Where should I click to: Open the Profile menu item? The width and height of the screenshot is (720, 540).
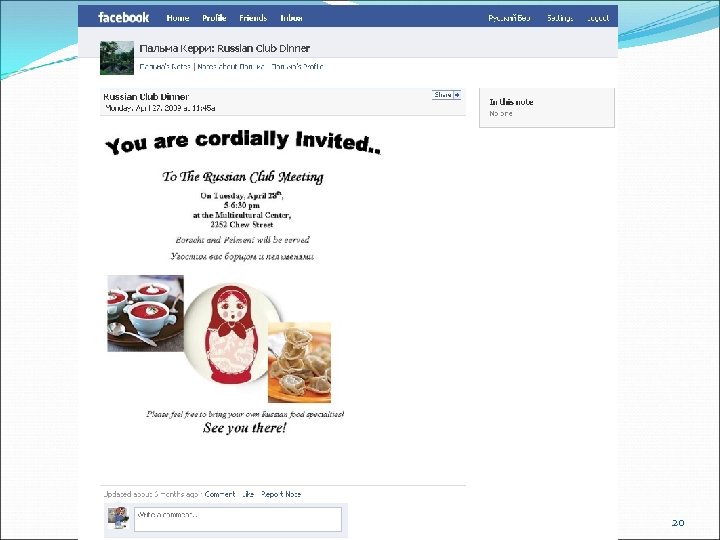point(214,18)
